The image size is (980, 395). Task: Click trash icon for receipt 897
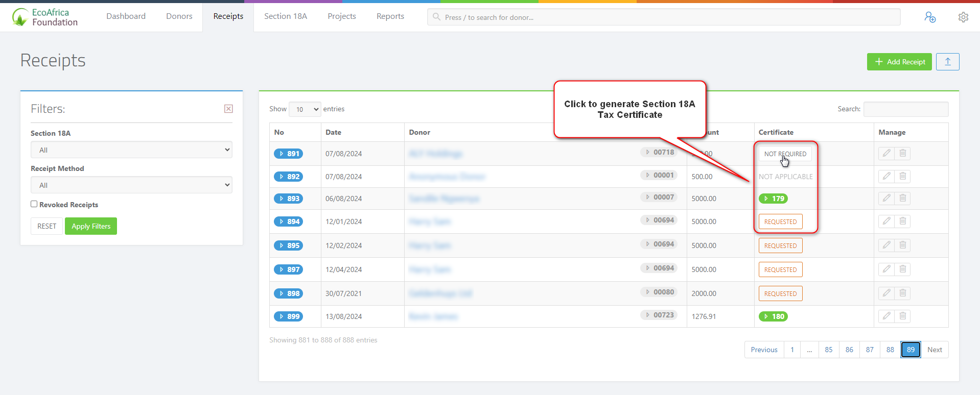(x=903, y=269)
